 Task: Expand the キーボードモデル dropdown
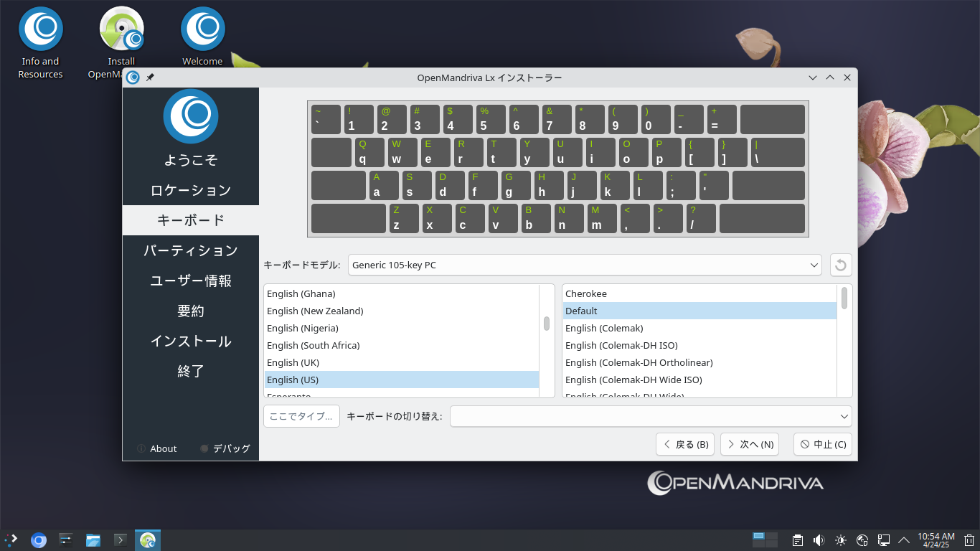click(x=585, y=265)
